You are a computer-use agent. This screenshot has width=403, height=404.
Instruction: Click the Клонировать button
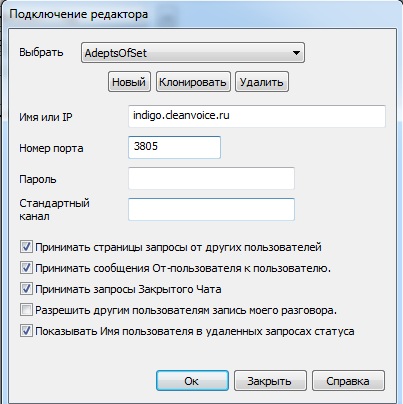(x=193, y=82)
